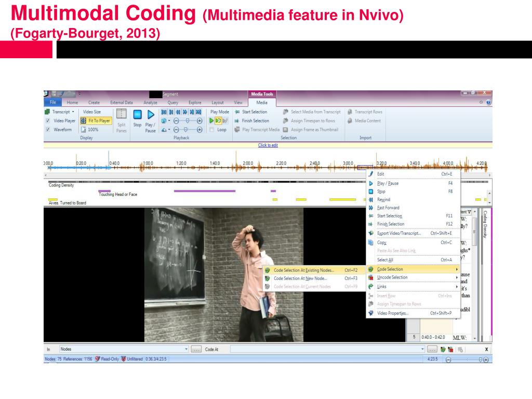The image size is (532, 399).
Task: Switch to the Home ribbon tab
Action: [72, 102]
